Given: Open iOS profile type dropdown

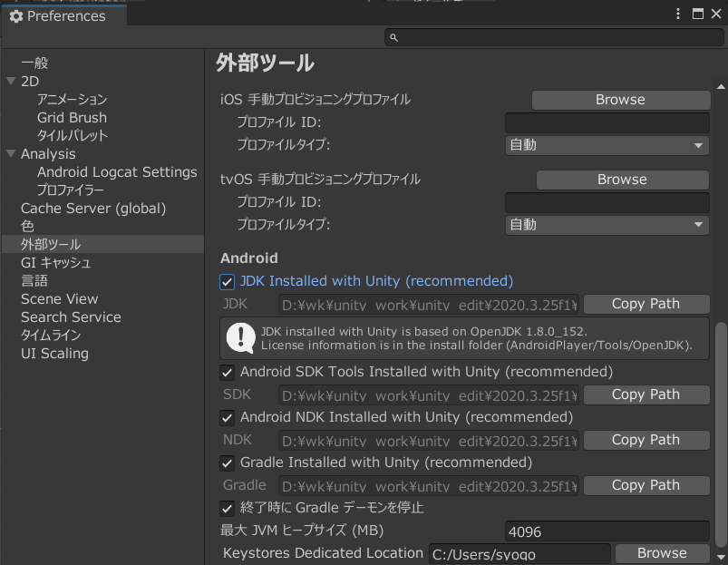Looking at the screenshot, I should tap(607, 145).
